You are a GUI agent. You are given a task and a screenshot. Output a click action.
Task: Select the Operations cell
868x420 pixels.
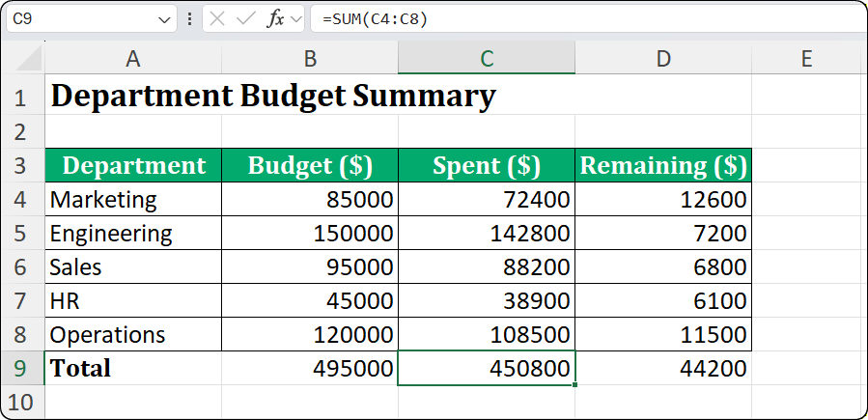point(133,334)
